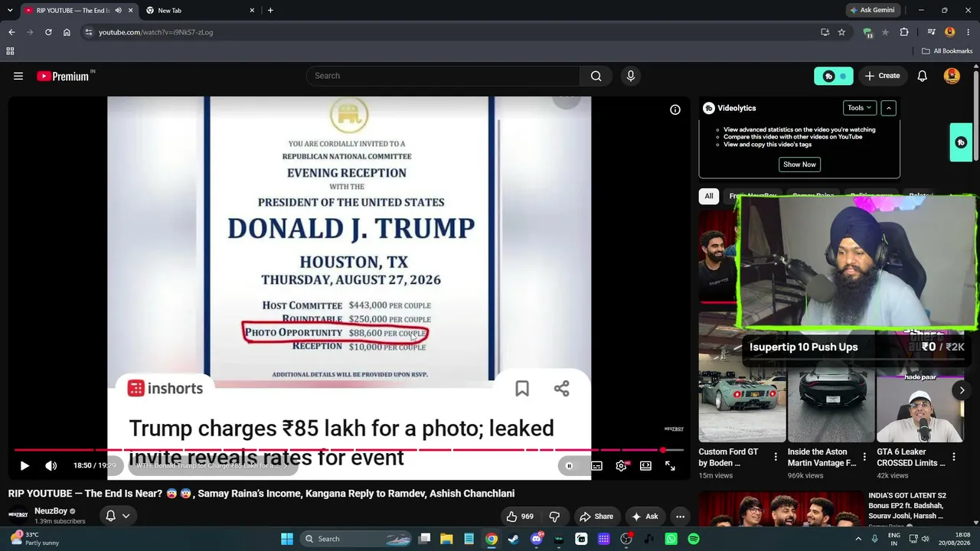Click the Ask Gemini button
This screenshot has height=551, width=980.
point(871,10)
